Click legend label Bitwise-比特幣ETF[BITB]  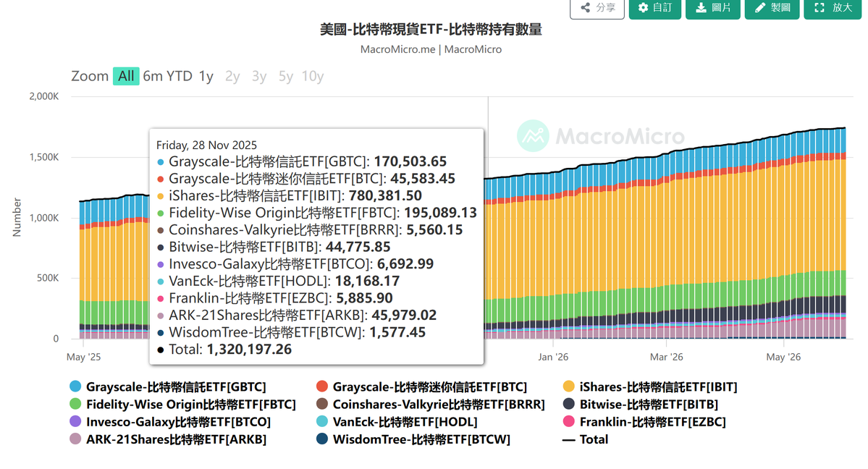[649, 405]
